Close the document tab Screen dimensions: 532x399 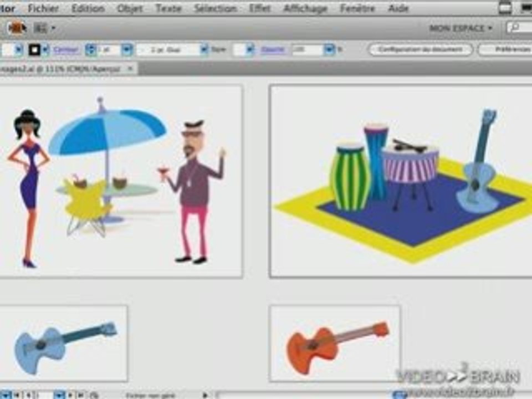point(131,69)
